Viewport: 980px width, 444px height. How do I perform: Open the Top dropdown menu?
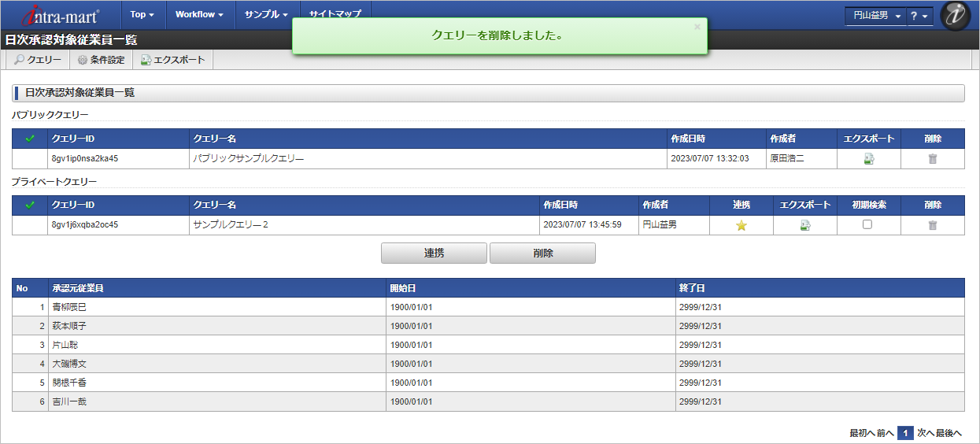point(142,14)
